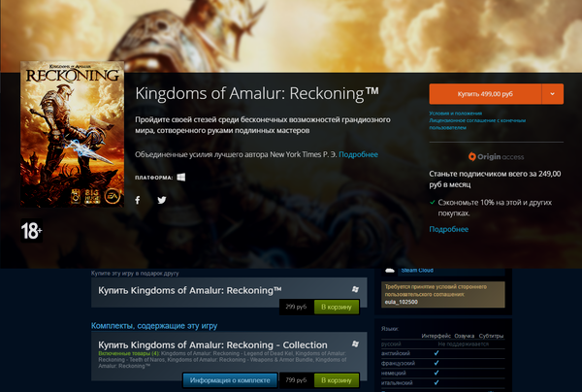This screenshot has width=582, height=392.
Task: Click the 299 руб price label
Action: pos(296,307)
